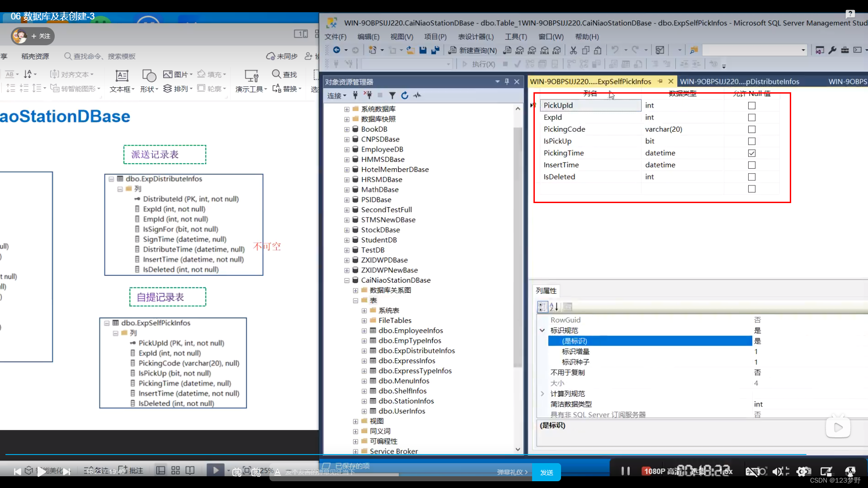
Task: Click the undo arrow icon
Action: tap(615, 50)
